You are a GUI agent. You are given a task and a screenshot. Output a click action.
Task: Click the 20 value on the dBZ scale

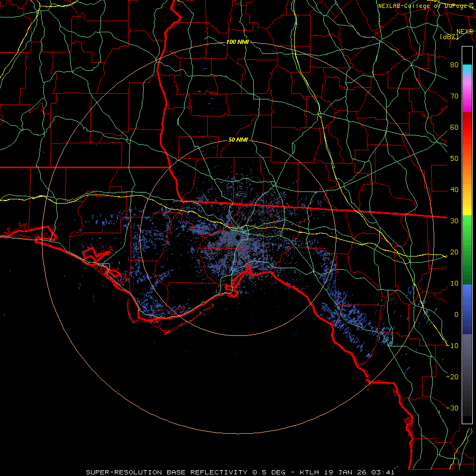454,252
